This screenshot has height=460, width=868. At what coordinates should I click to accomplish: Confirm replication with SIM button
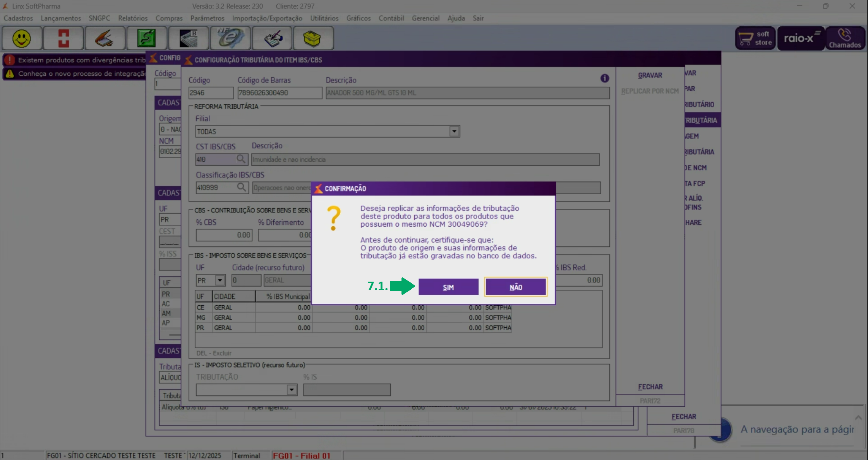tap(448, 287)
